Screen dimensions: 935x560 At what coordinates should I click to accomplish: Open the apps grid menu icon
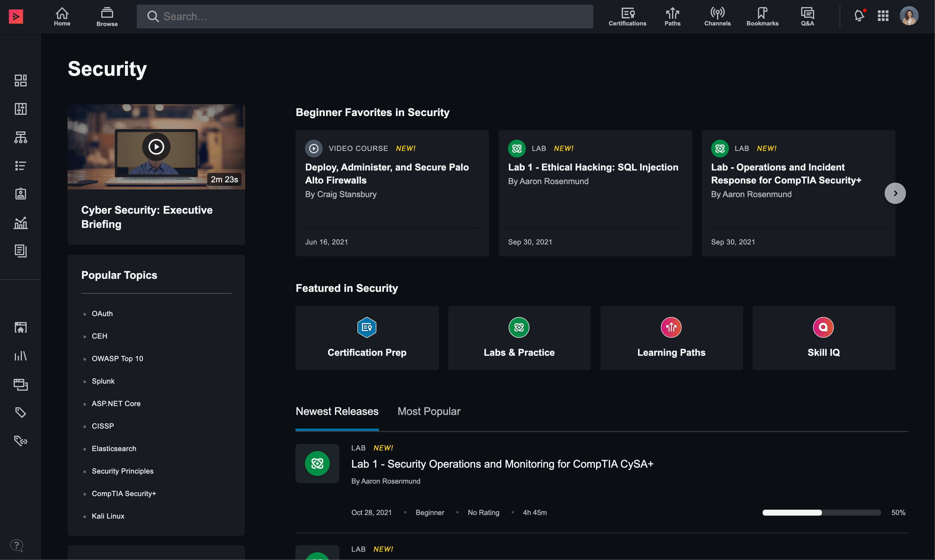[883, 16]
